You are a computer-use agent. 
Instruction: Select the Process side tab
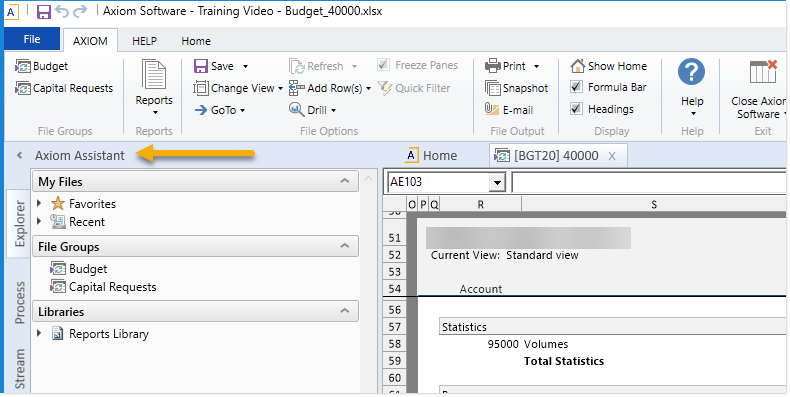click(x=19, y=302)
